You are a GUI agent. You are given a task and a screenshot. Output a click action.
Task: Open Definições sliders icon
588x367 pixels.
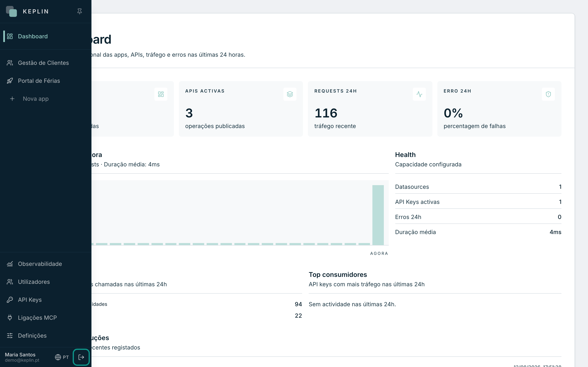10,336
